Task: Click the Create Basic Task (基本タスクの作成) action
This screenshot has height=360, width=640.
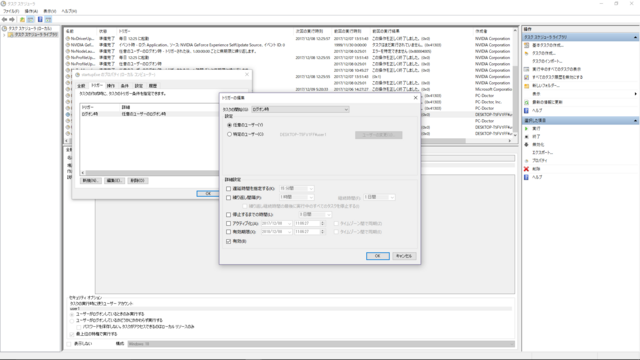Action: [x=547, y=45]
